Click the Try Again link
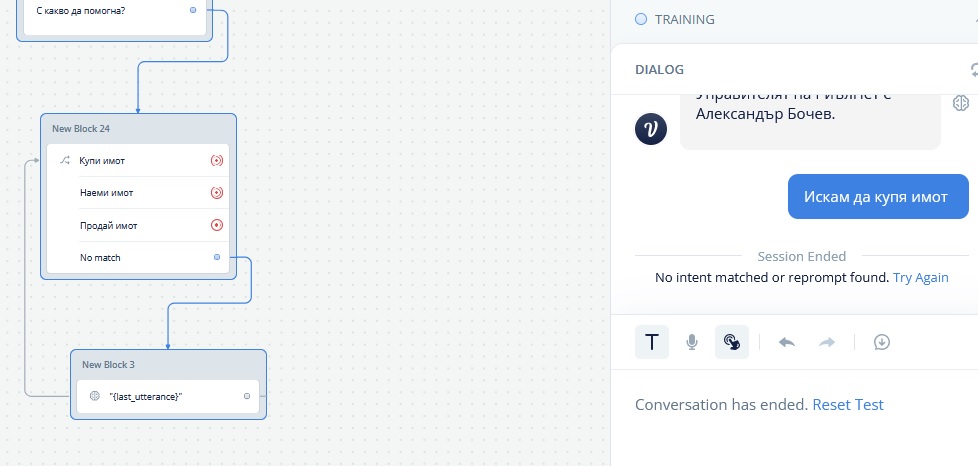This screenshot has width=978, height=466. point(921,278)
